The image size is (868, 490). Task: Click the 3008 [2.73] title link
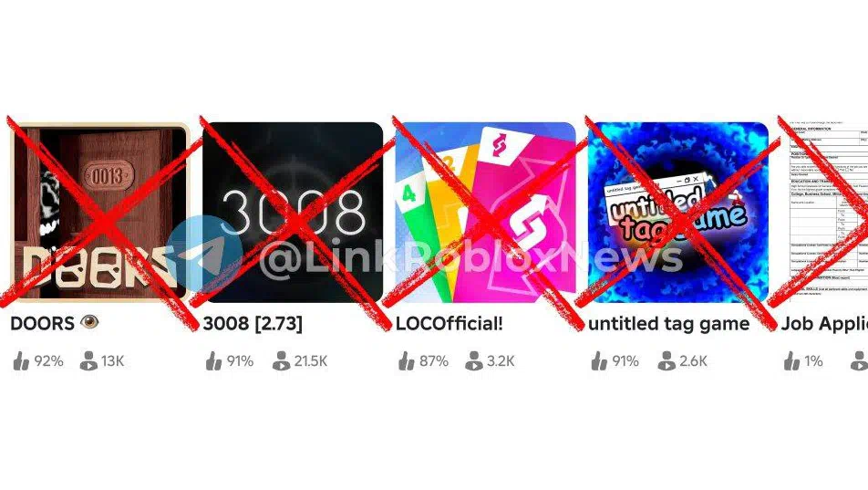point(253,324)
